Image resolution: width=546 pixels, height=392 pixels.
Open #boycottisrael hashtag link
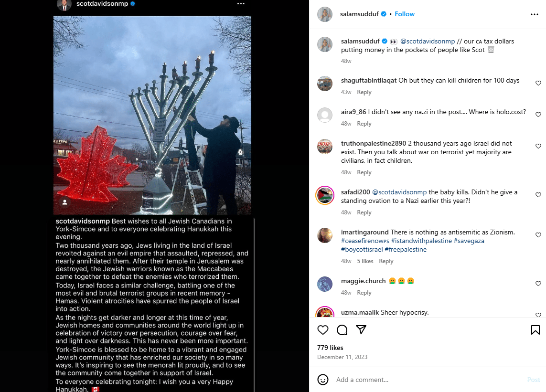tap(362, 250)
